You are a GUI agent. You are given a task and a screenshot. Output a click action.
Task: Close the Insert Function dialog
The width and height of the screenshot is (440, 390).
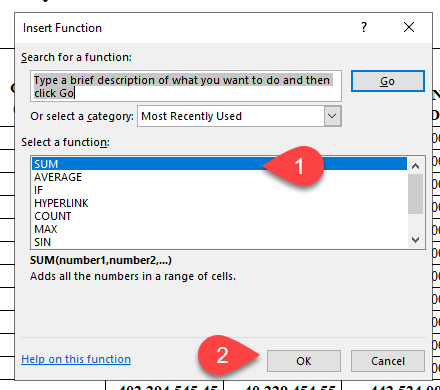(x=409, y=27)
